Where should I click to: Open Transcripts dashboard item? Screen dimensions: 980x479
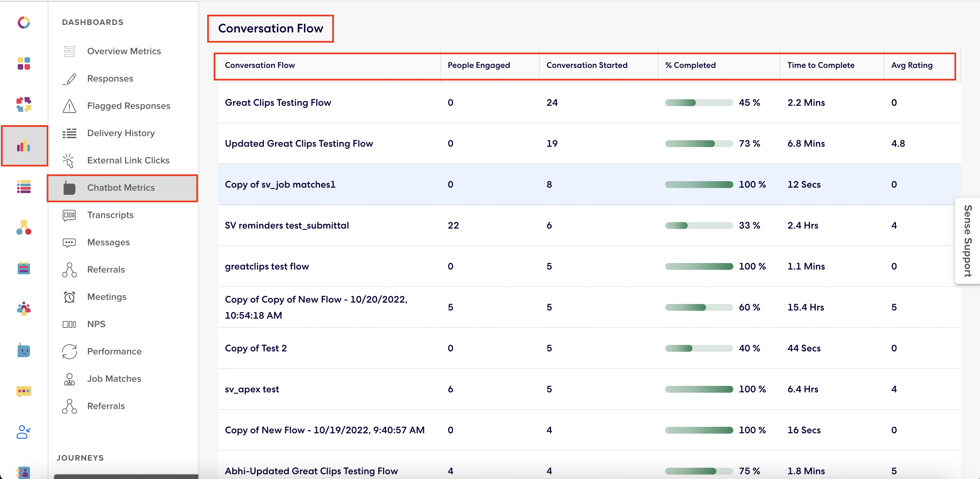110,215
